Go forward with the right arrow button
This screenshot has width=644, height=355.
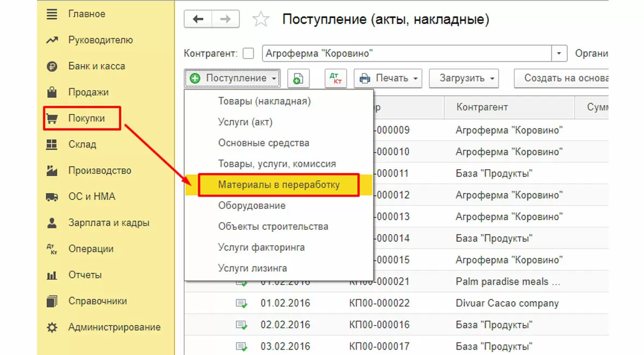coord(226,19)
